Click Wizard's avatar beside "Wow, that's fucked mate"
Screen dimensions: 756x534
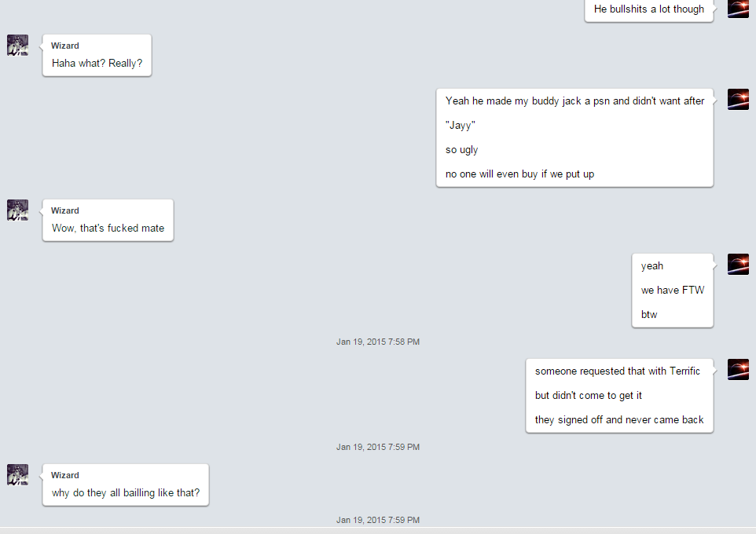(17, 210)
